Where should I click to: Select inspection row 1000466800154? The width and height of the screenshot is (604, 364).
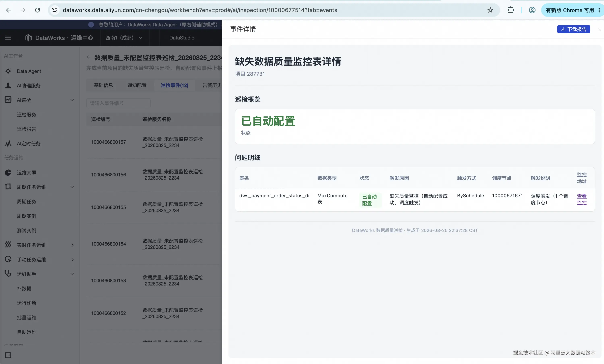(x=154, y=244)
